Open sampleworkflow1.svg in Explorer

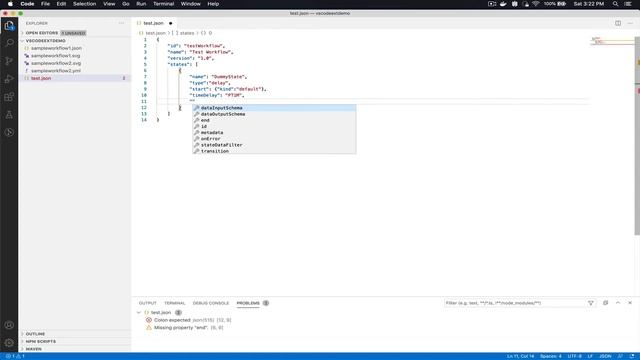[x=56, y=56]
